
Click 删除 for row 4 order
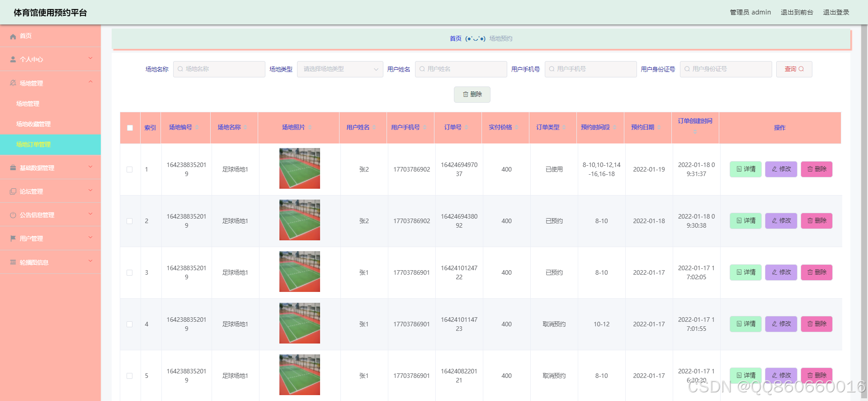click(x=816, y=324)
